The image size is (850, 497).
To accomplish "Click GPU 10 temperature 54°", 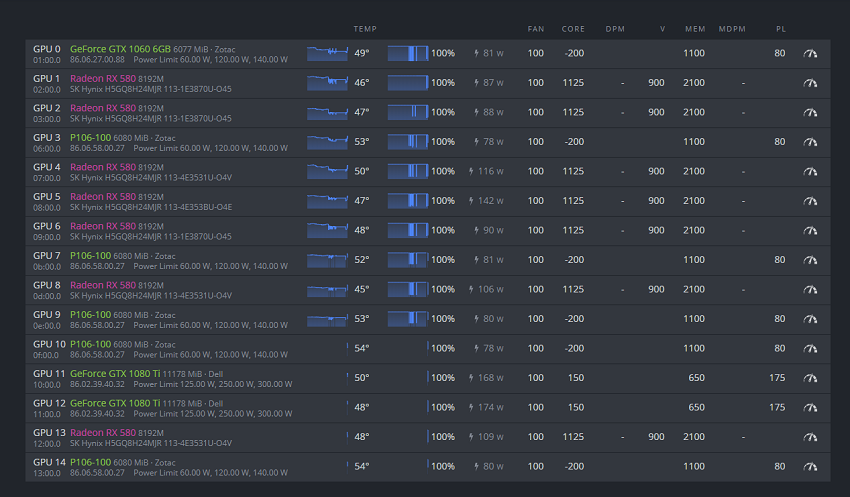I will click(x=362, y=348).
